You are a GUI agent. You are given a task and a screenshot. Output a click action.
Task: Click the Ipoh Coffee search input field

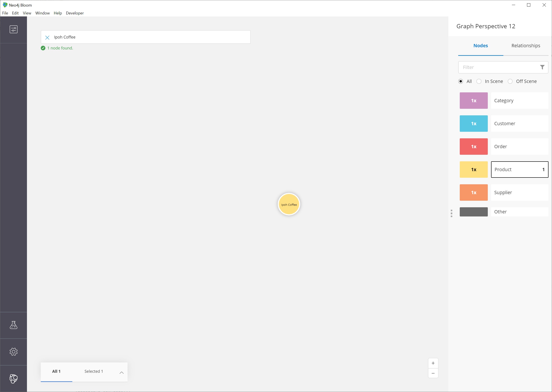point(146,37)
